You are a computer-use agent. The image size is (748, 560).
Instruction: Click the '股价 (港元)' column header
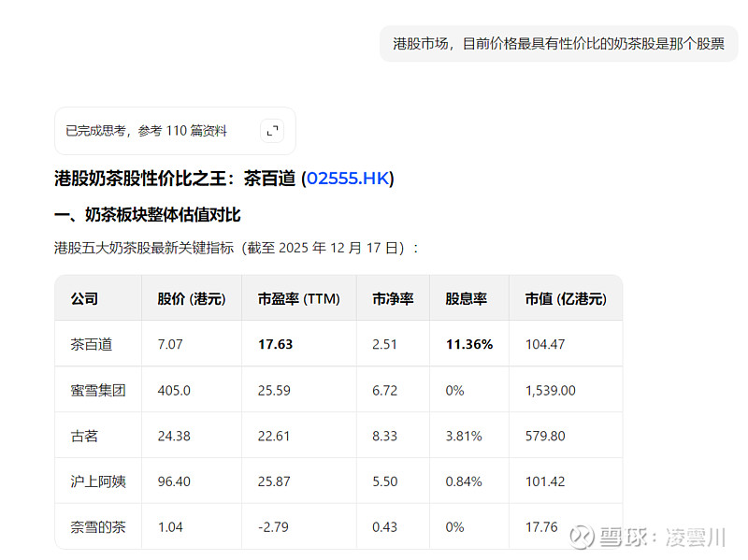tap(192, 299)
